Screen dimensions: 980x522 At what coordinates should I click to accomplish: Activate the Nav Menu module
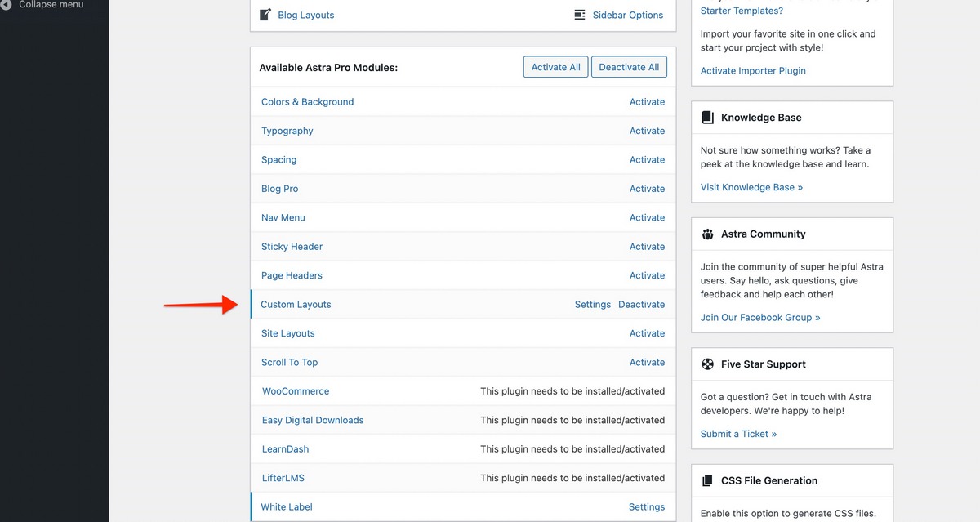click(647, 218)
